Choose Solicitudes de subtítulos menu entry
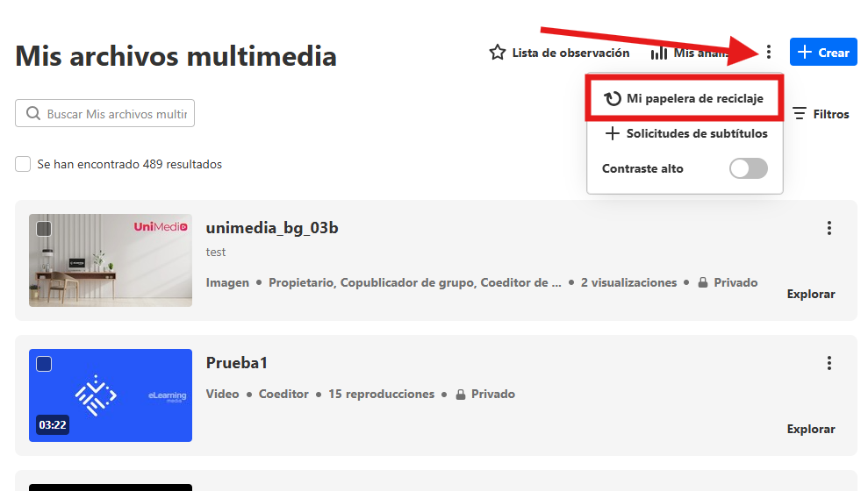The width and height of the screenshot is (868, 491). [x=685, y=133]
